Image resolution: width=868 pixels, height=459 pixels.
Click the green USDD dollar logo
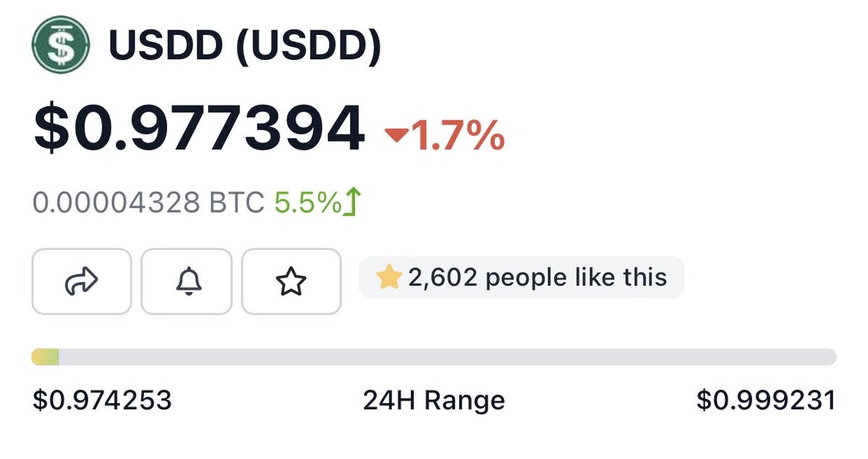tap(60, 45)
